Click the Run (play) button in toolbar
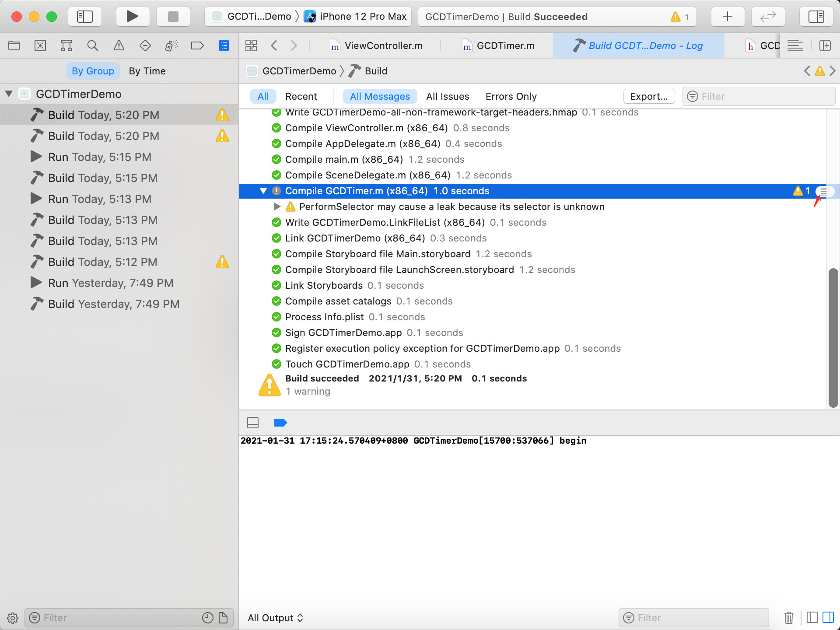Screen dimensions: 840x630 pos(132,17)
